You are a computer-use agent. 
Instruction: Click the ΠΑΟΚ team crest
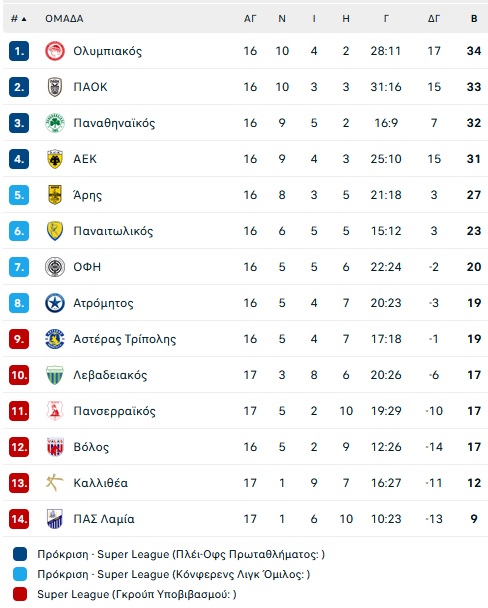click(x=55, y=87)
